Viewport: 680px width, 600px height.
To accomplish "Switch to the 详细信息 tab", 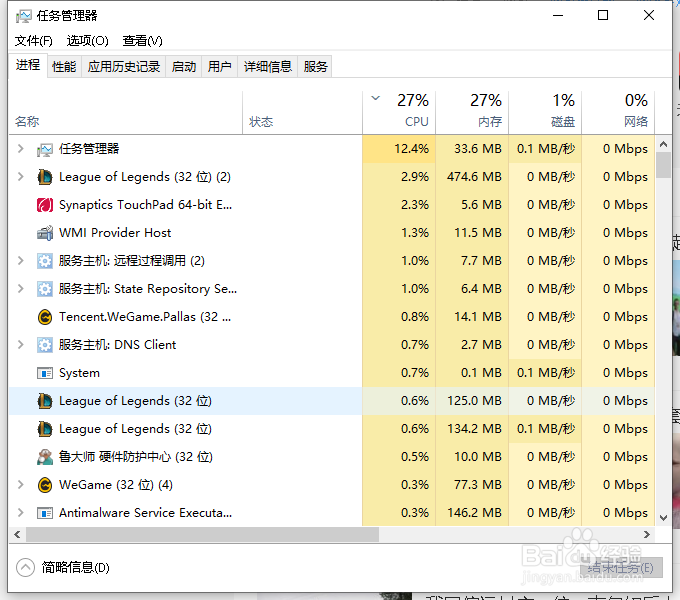I will coord(268,67).
